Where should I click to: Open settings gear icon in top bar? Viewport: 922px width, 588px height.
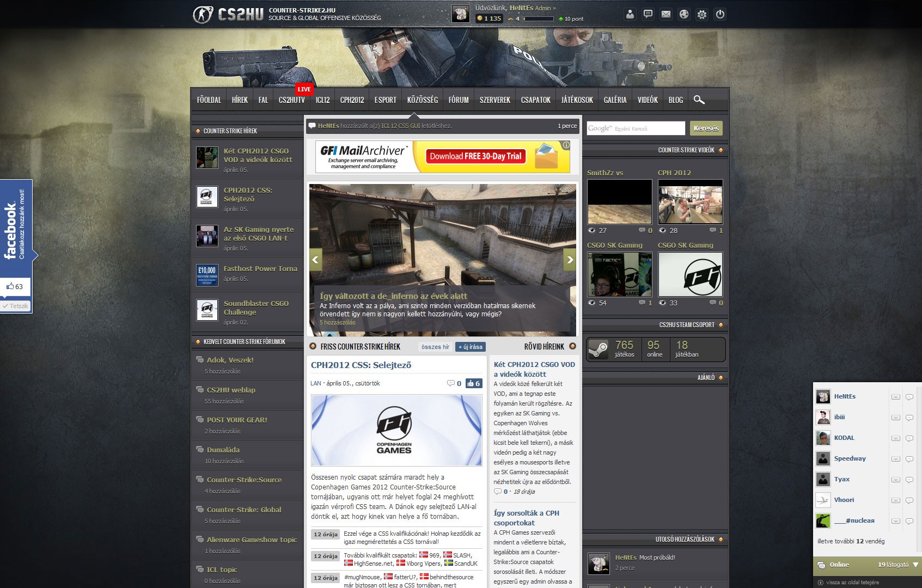point(702,15)
